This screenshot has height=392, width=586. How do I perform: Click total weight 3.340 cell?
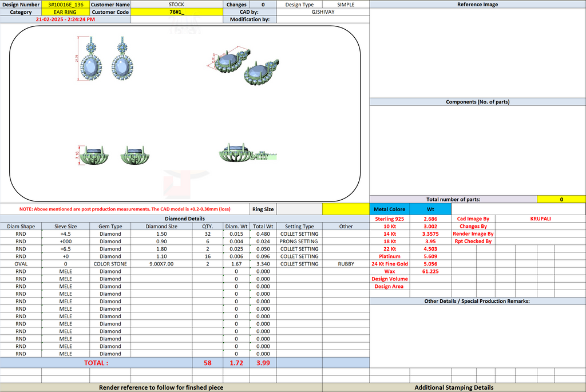[263, 264]
